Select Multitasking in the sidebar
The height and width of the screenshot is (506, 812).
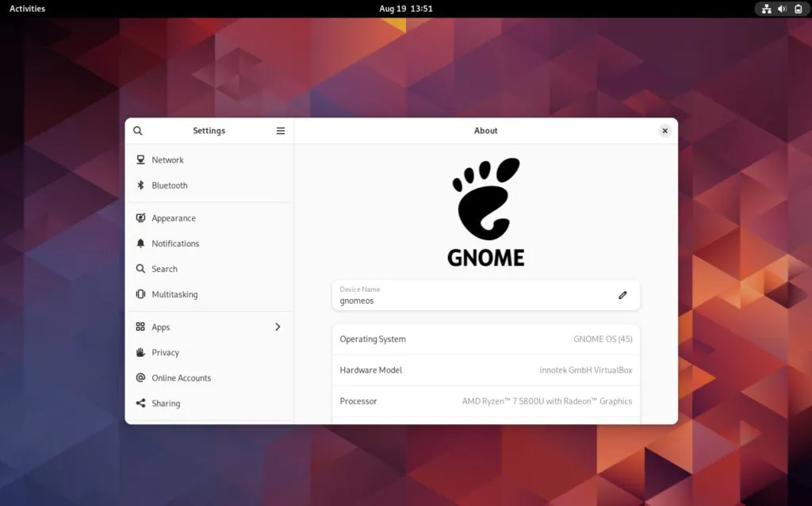coord(209,294)
